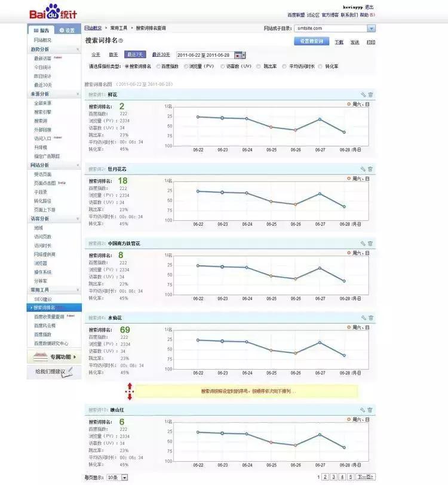Go to page 3 in pagination
The height and width of the screenshot is (485, 448).
pos(333,477)
